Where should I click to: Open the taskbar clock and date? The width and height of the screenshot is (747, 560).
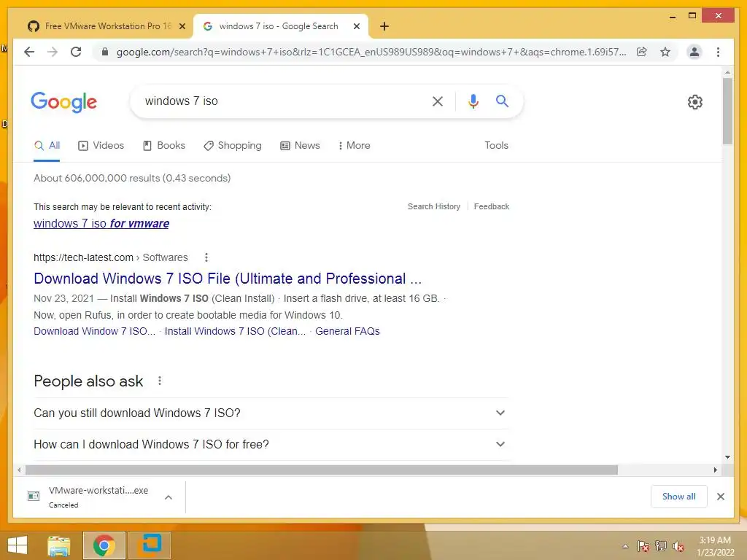(715, 546)
